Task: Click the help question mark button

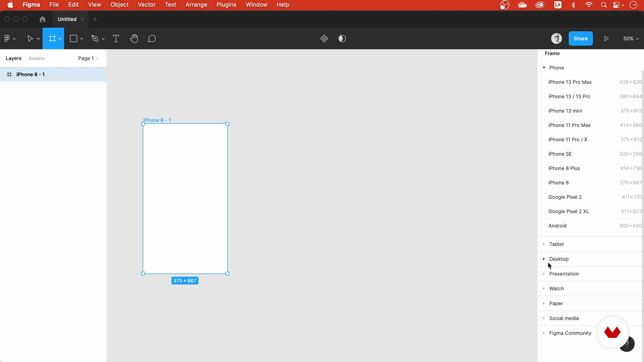Action: (627, 344)
